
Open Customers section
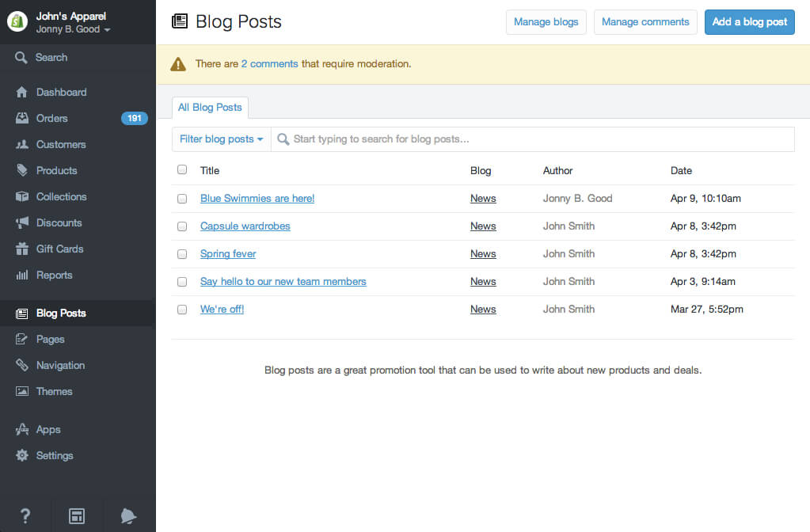tap(61, 145)
